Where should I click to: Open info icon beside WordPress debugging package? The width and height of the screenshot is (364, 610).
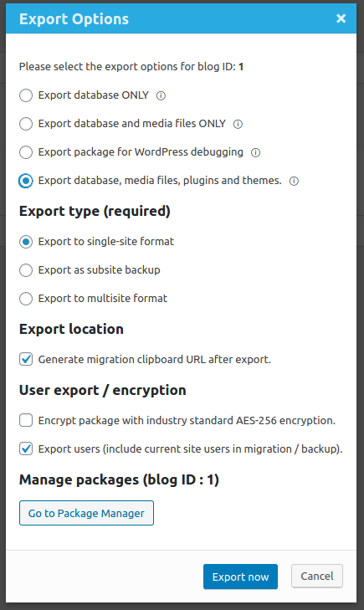point(255,152)
